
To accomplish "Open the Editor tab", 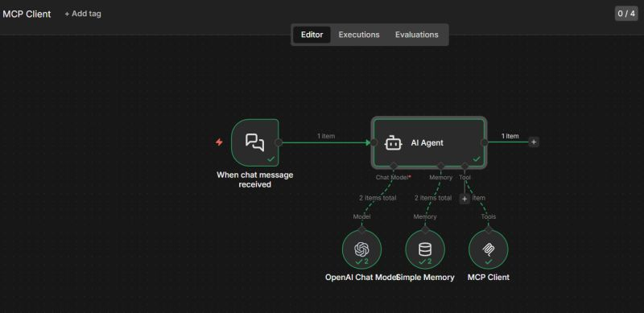I will coord(312,35).
